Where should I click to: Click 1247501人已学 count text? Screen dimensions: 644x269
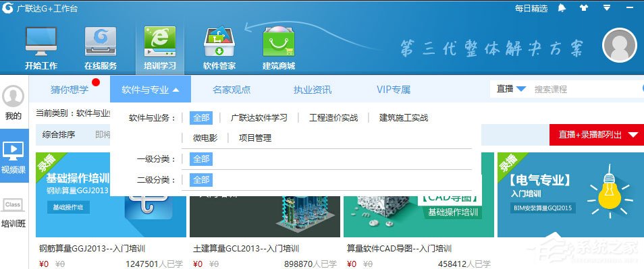[154, 264]
